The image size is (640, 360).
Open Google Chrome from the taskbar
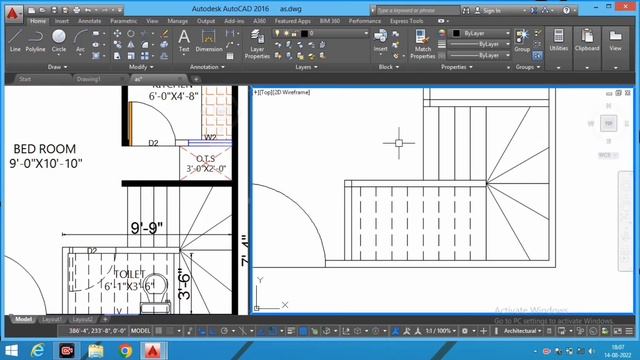pos(126,351)
